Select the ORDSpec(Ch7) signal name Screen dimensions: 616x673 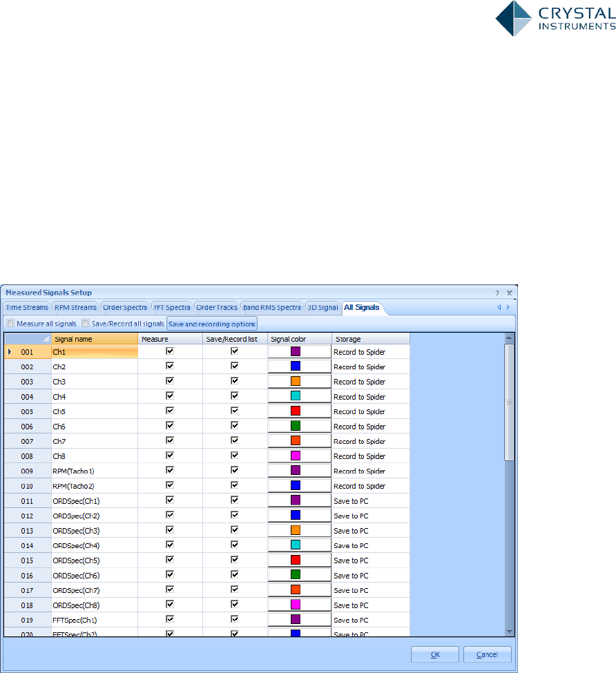(95, 590)
